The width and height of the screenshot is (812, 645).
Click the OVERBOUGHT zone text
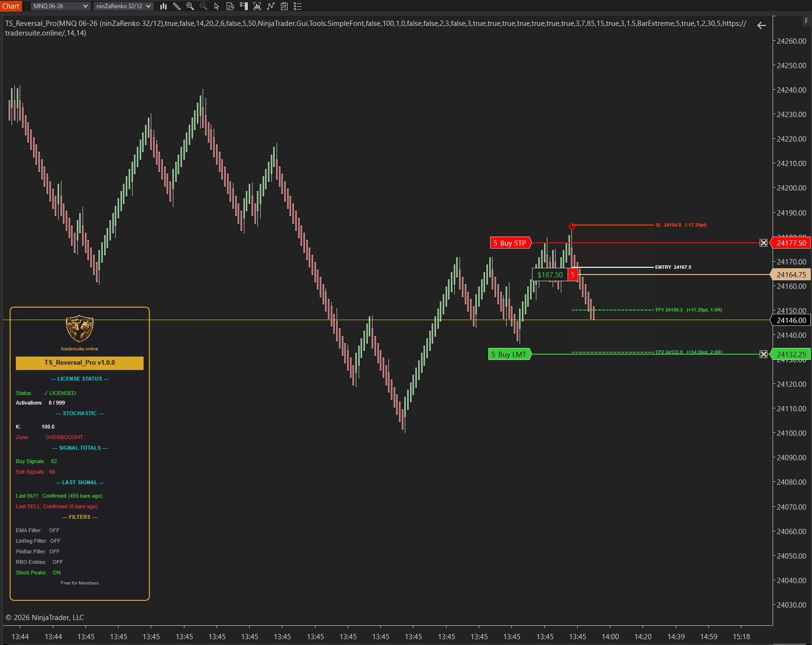[64, 437]
